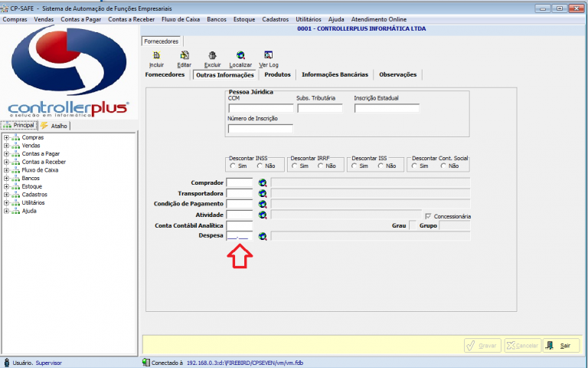Expand the Compras tree node
This screenshot has height=368, width=588.
click(6, 137)
